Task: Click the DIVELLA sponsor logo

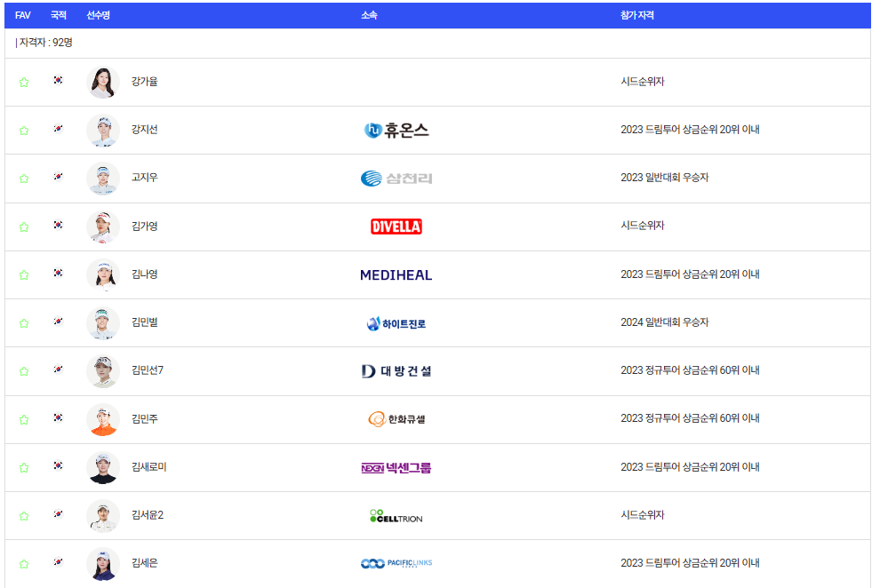Action: (396, 226)
